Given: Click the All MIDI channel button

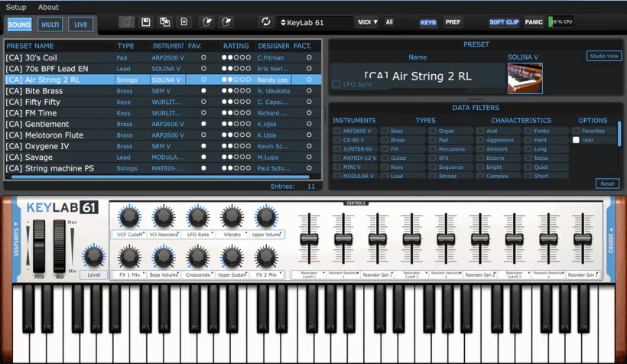Looking at the screenshot, I should coord(389,22).
